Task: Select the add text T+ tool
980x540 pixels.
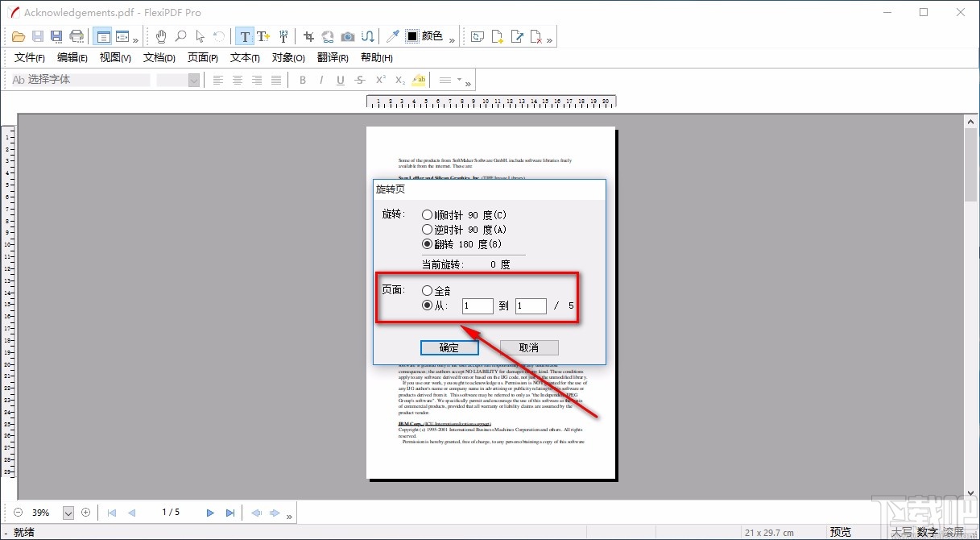Action: (263, 36)
